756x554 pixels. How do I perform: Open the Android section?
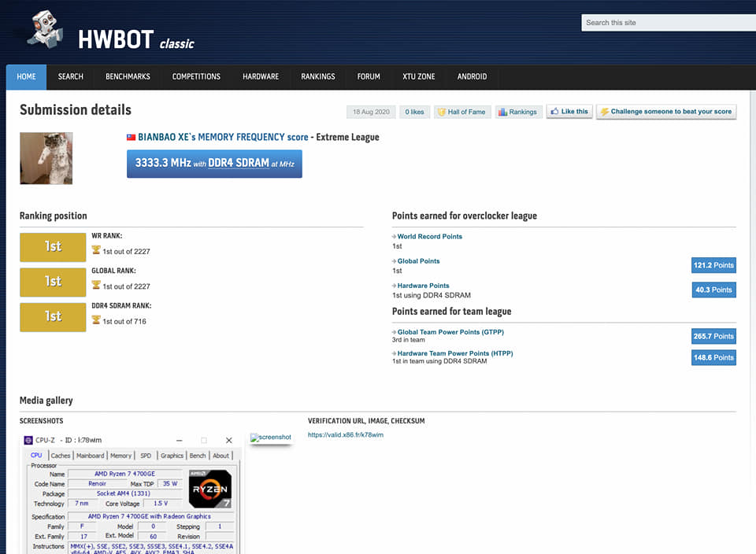[x=472, y=76]
